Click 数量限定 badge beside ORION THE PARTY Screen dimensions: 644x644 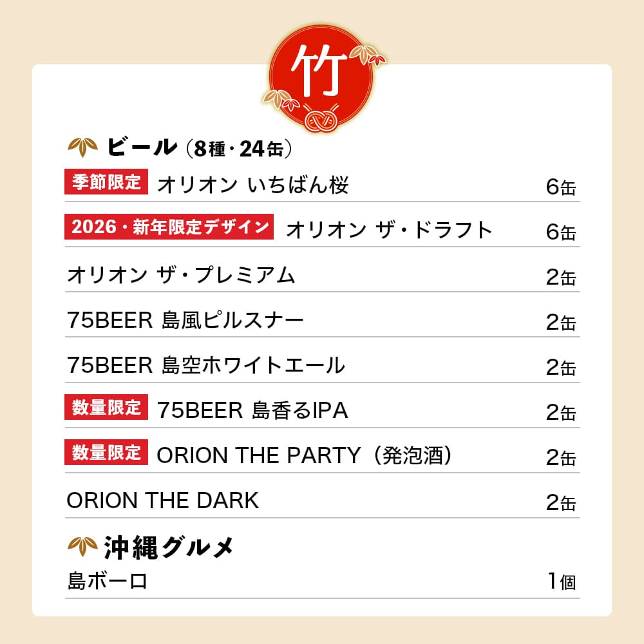[x=106, y=453]
